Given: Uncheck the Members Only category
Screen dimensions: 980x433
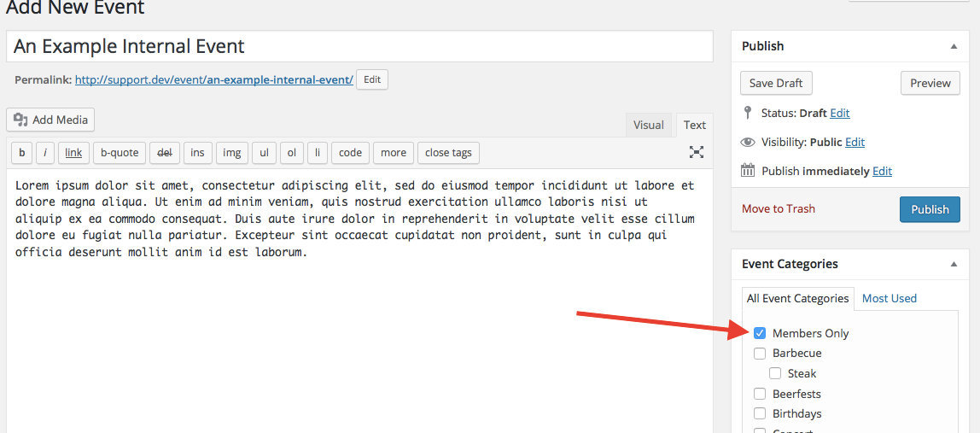Looking at the screenshot, I should pos(760,333).
